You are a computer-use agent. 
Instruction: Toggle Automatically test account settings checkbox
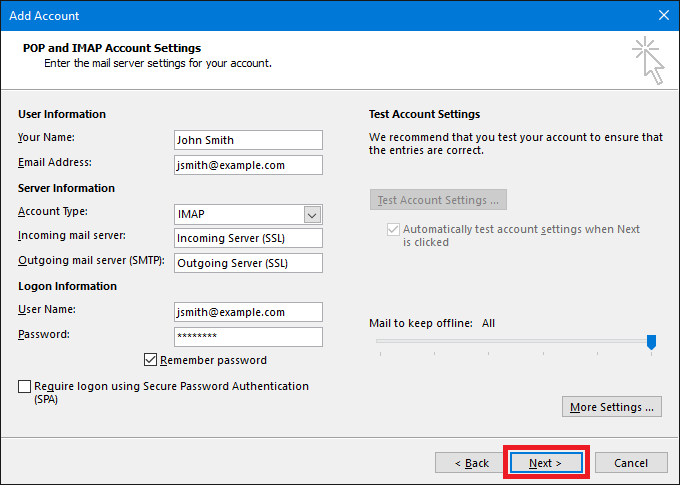[x=392, y=230]
